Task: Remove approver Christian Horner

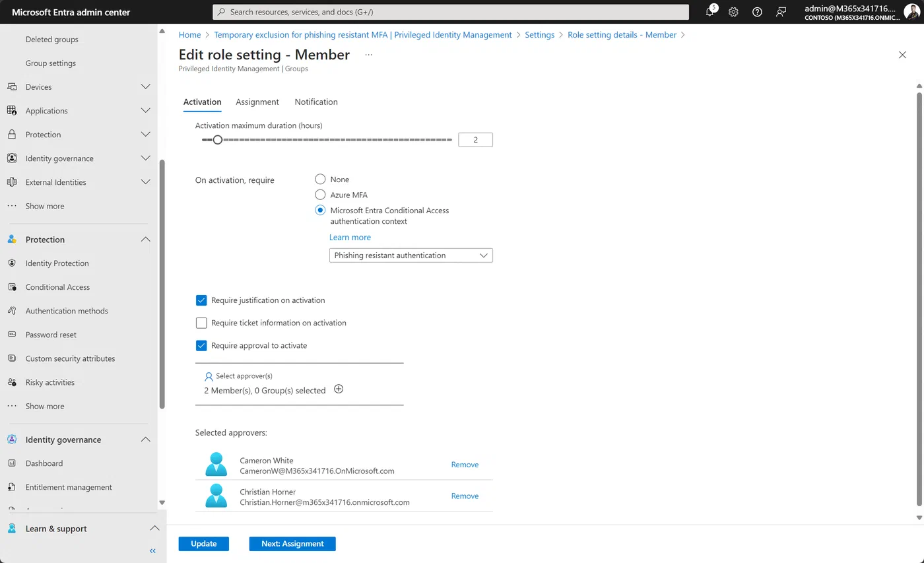Action: tap(465, 496)
